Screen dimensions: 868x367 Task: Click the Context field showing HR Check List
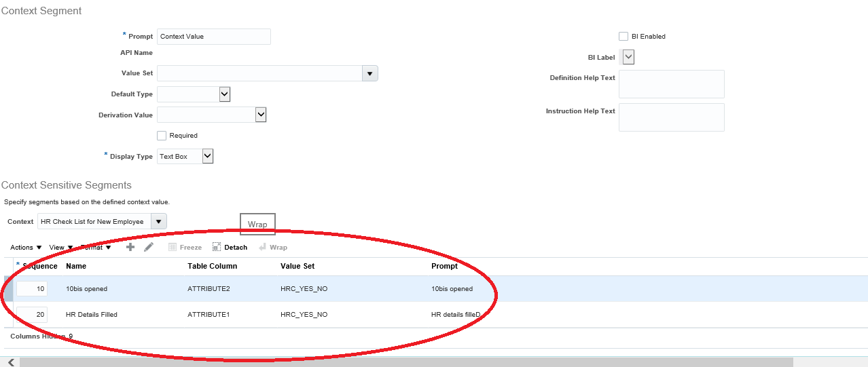(94, 222)
